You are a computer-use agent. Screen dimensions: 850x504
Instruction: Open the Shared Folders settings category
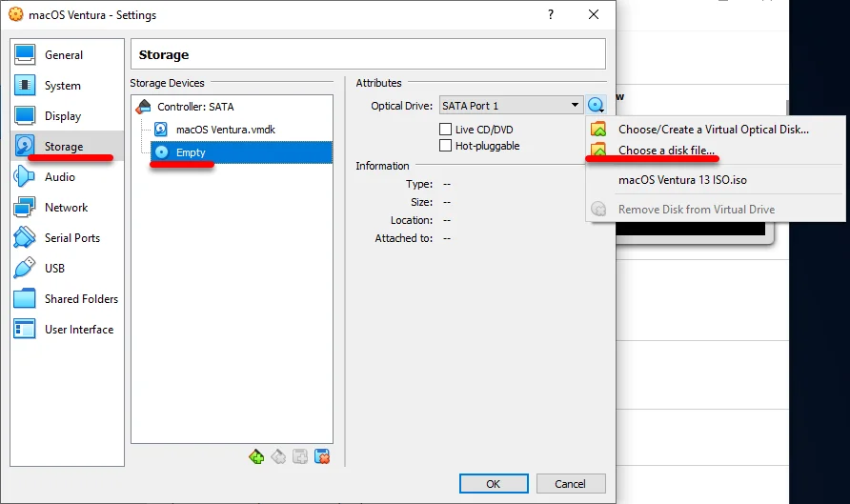pos(68,298)
